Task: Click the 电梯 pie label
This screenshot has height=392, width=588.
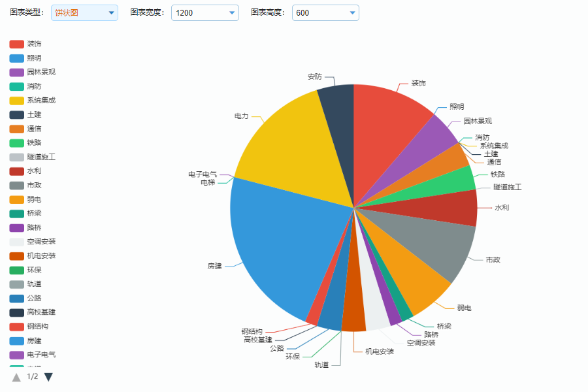Action: point(208,183)
